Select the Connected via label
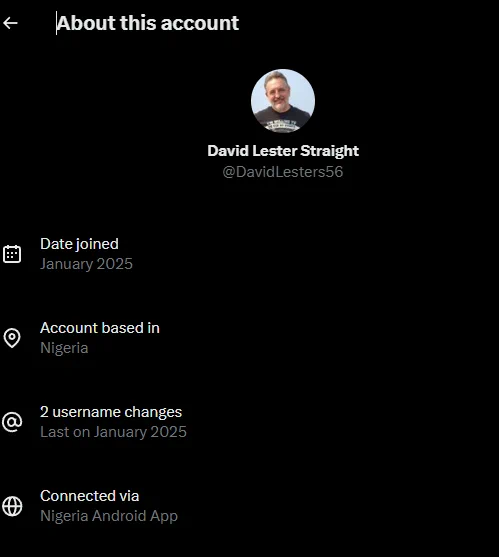499x557 pixels. pos(90,496)
